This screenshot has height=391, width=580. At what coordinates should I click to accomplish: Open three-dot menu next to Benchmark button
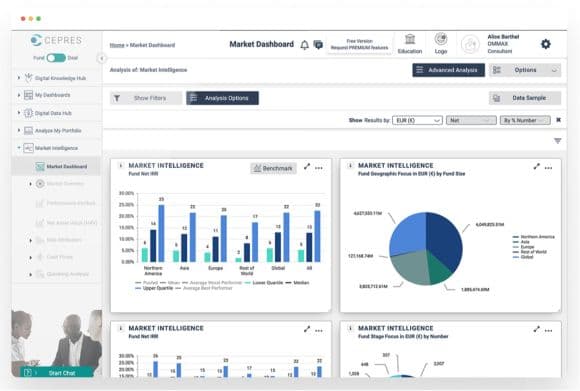pyautogui.click(x=319, y=168)
